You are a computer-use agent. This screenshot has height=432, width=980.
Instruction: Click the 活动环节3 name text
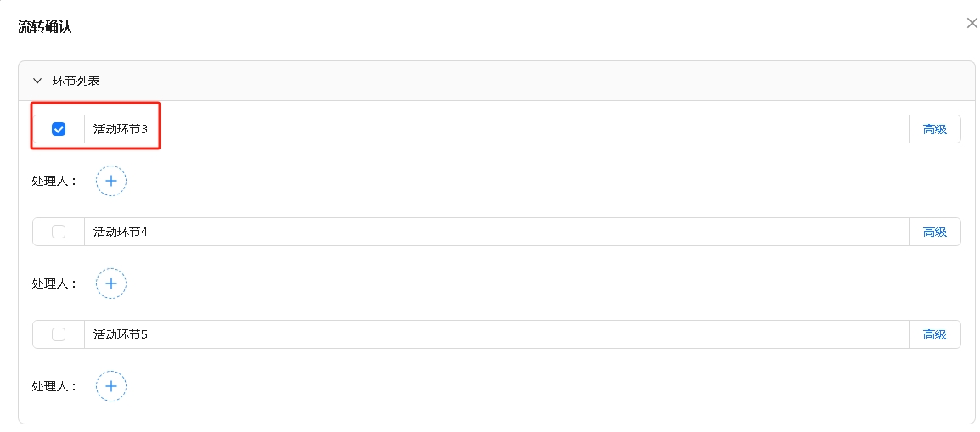121,129
